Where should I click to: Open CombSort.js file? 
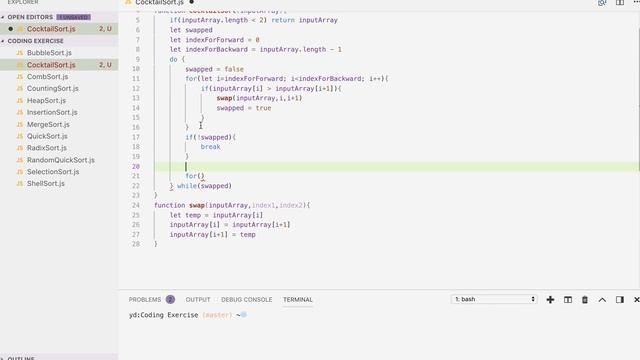pos(47,77)
